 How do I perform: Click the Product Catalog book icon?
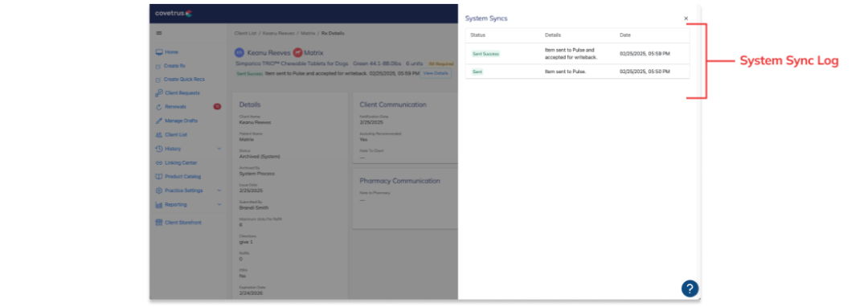coord(159,177)
